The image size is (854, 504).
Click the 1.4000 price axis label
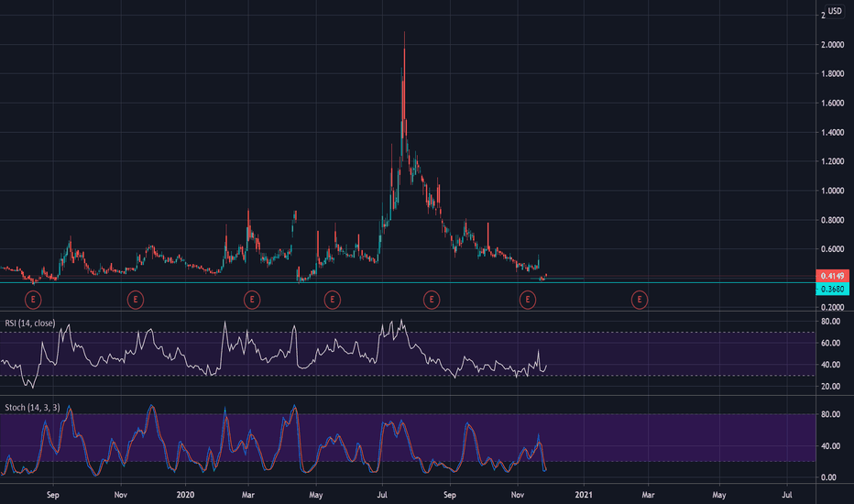click(x=833, y=132)
